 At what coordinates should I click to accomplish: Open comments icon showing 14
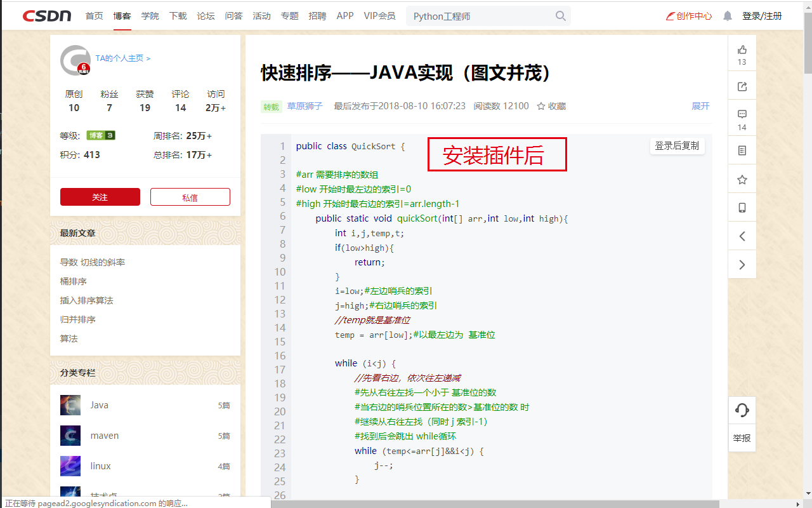click(x=742, y=115)
